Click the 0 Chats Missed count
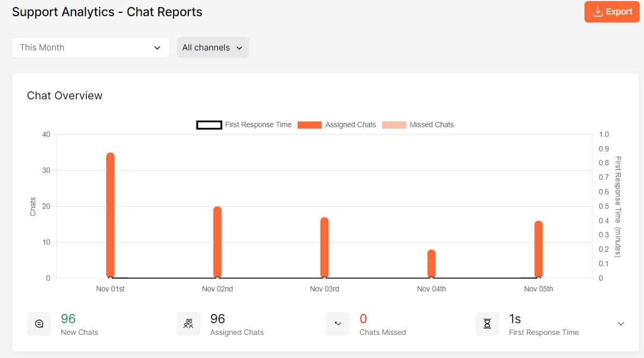 click(x=363, y=319)
